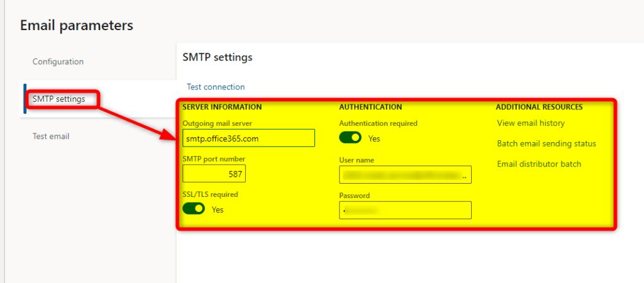Go to Email distributor batch
Image resolution: width=644 pixels, height=283 pixels.
click(x=539, y=164)
